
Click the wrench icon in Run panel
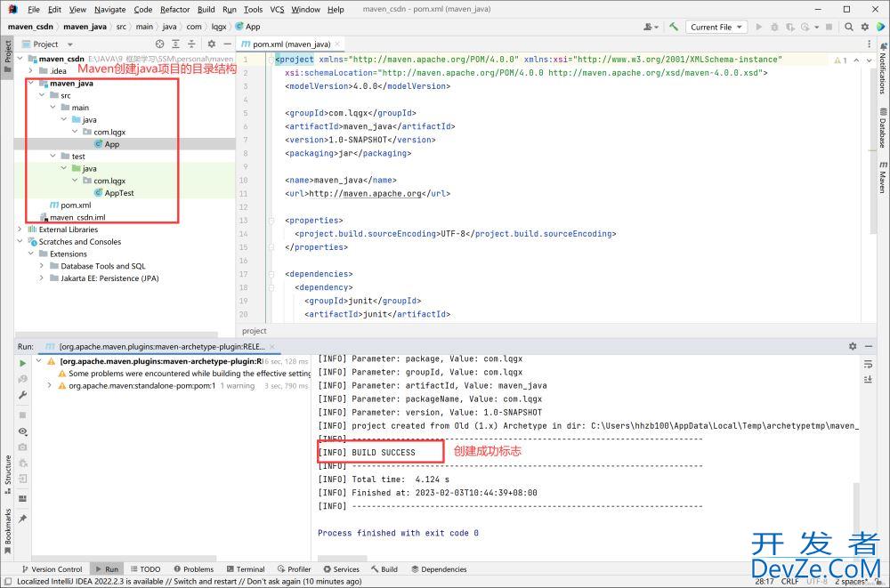click(23, 394)
